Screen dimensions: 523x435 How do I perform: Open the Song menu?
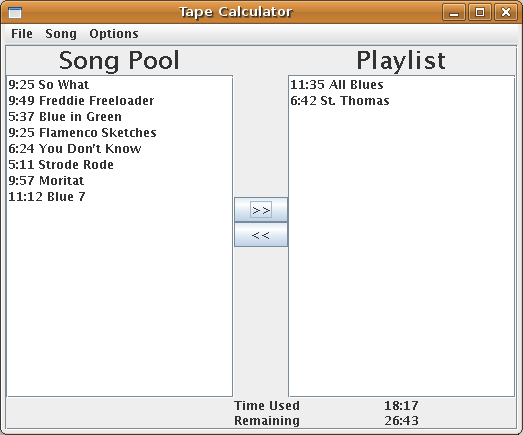coord(61,34)
